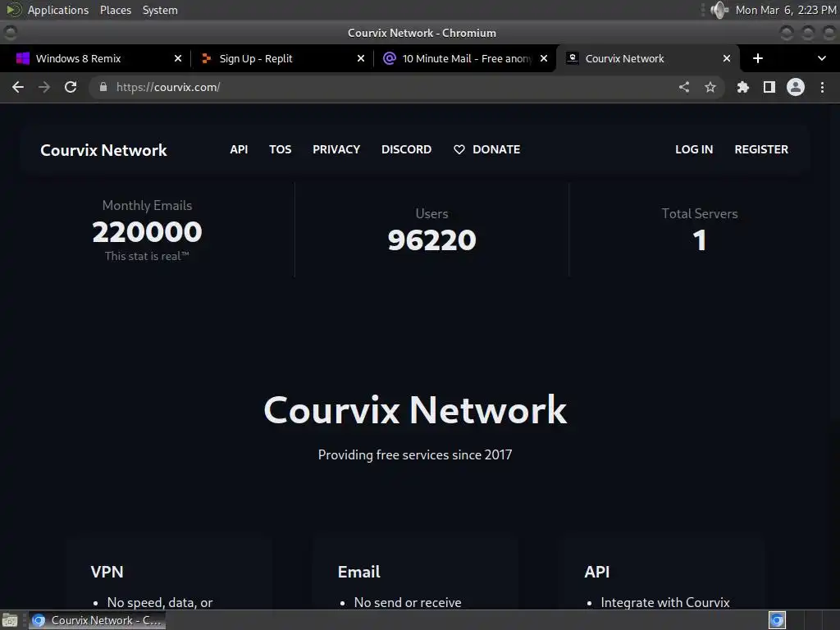Viewport: 840px width, 630px height.
Task: Open the profile avatar menu
Action: tap(796, 87)
